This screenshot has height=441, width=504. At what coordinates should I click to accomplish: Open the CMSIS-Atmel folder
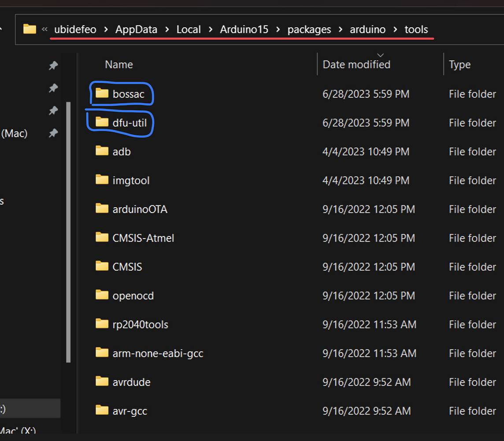point(143,238)
